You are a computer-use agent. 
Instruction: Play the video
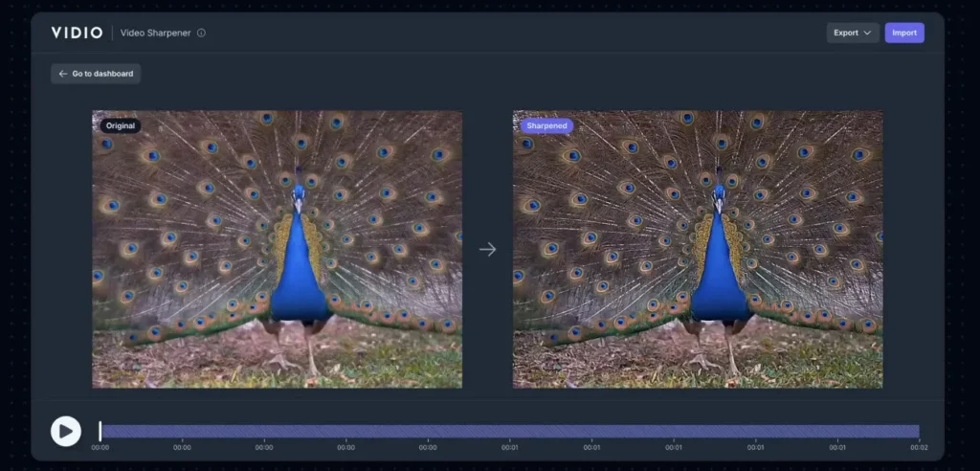pos(66,432)
